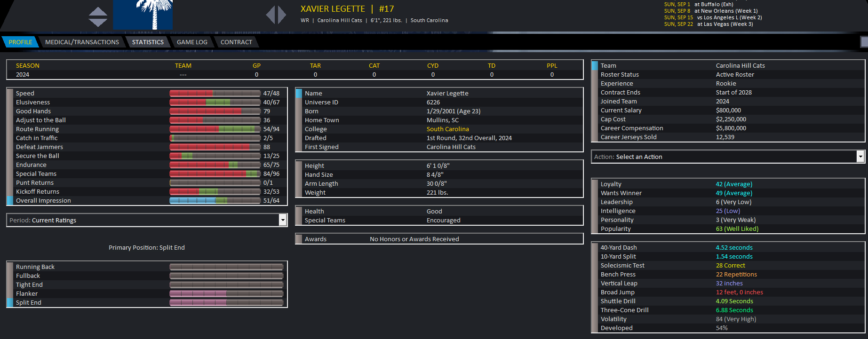Click the small square button right of the tab bar
The image size is (868, 339).
pyautogui.click(x=864, y=42)
